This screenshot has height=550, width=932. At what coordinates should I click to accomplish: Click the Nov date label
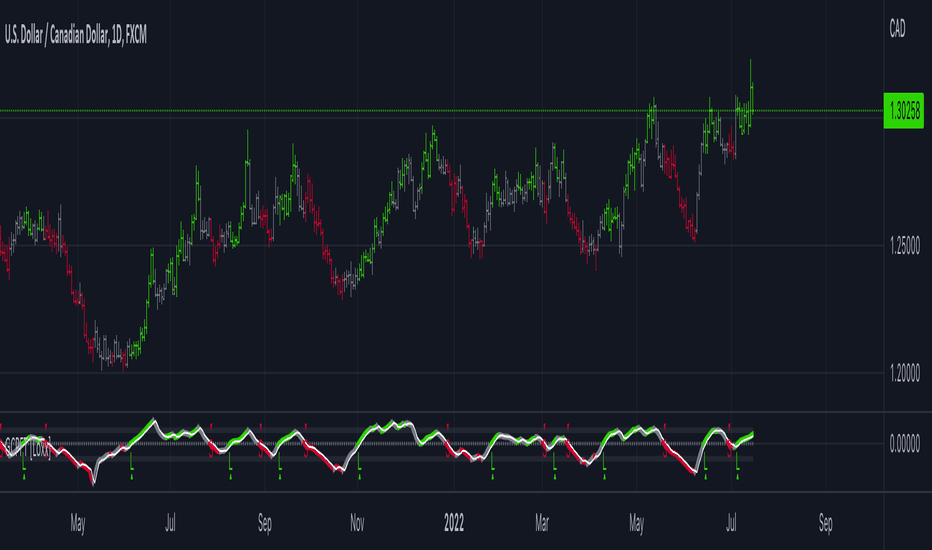(357, 523)
